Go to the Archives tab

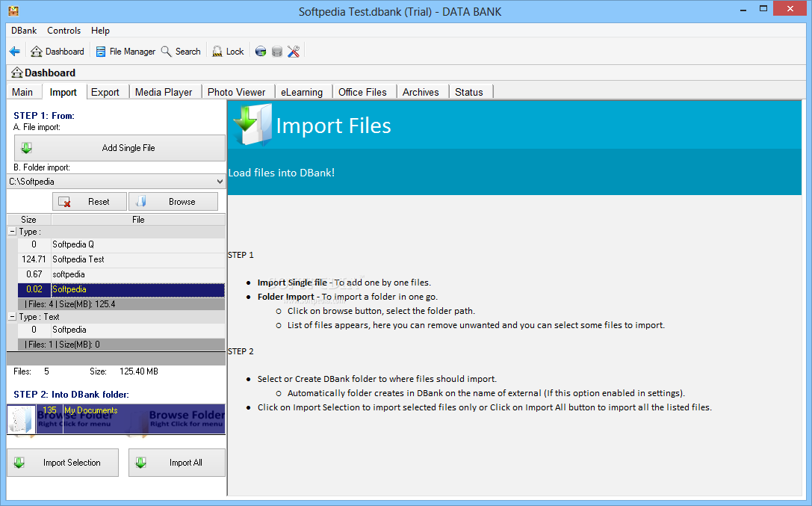tap(421, 92)
